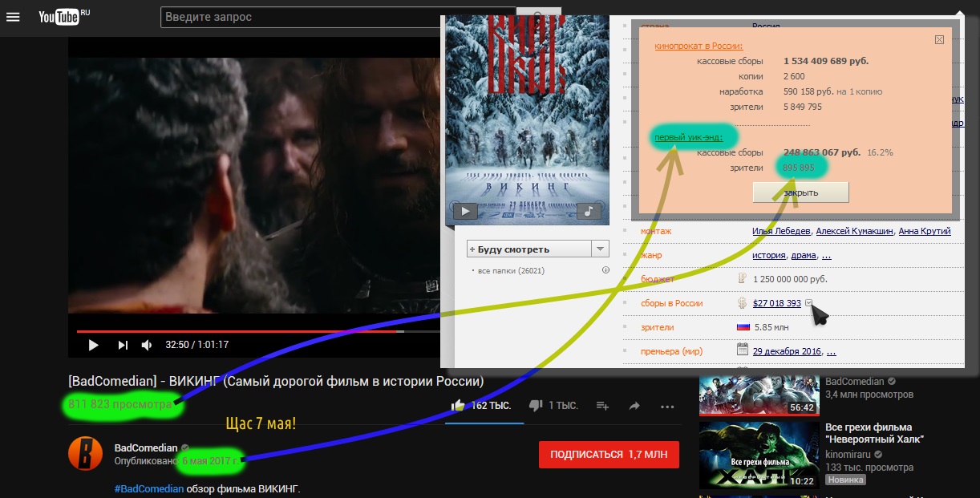
Task: Click '248 863 067 руб.' weekend gross value
Action: click(822, 152)
